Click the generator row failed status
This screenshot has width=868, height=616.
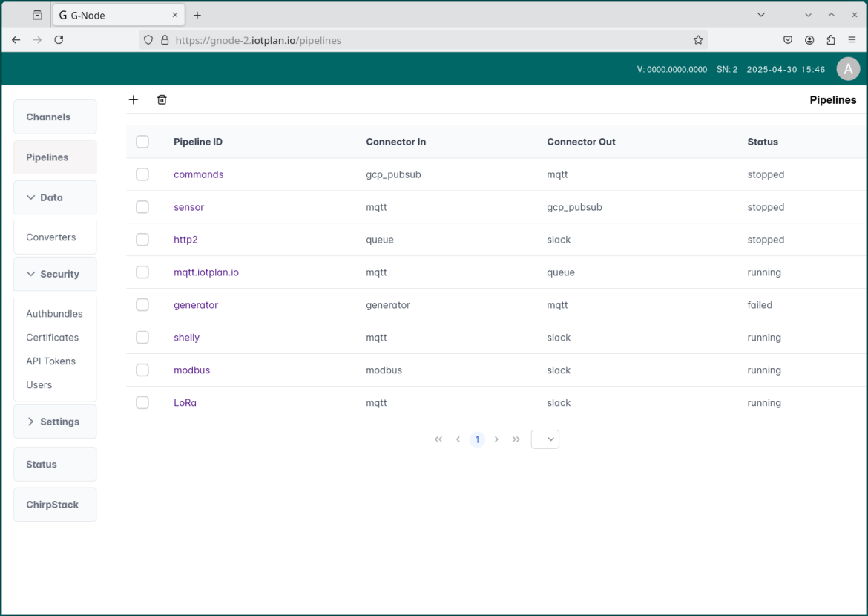coord(760,305)
